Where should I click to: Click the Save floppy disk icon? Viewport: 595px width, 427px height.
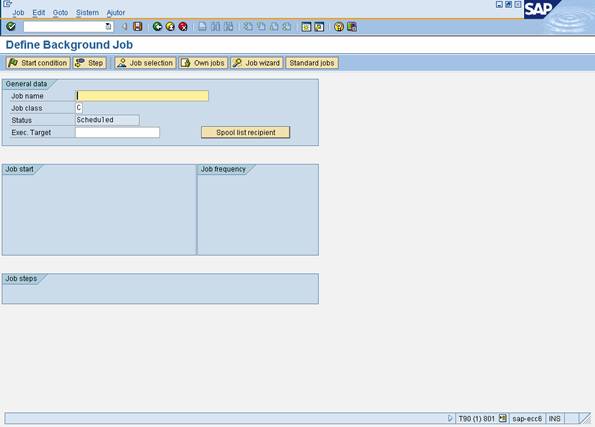(138, 27)
